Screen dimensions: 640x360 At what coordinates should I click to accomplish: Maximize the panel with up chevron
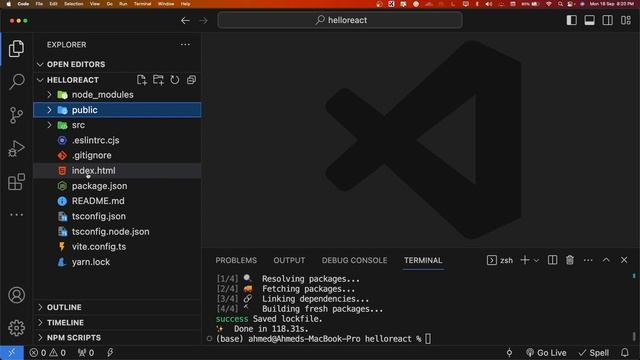[x=606, y=260]
